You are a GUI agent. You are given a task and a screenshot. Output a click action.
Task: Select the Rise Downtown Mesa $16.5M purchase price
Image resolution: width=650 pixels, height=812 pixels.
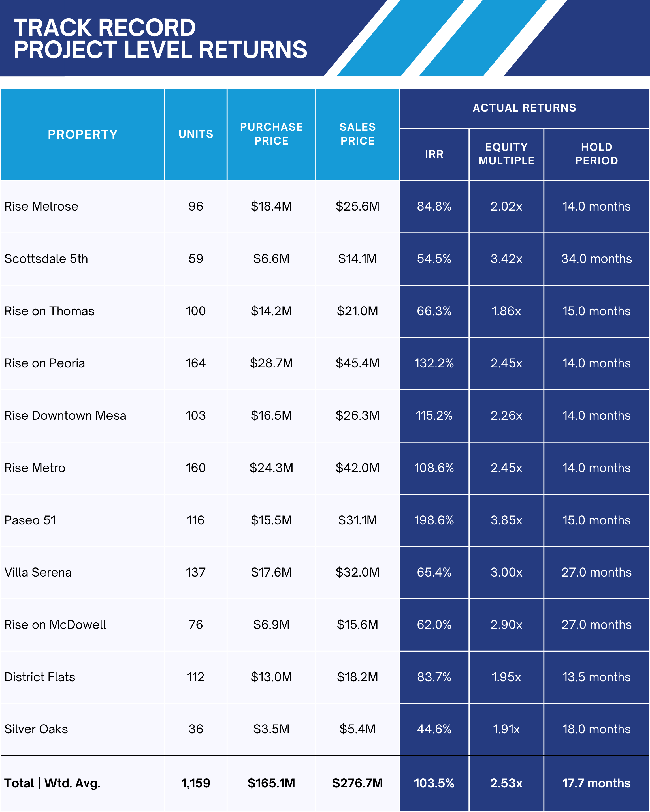[271, 415]
